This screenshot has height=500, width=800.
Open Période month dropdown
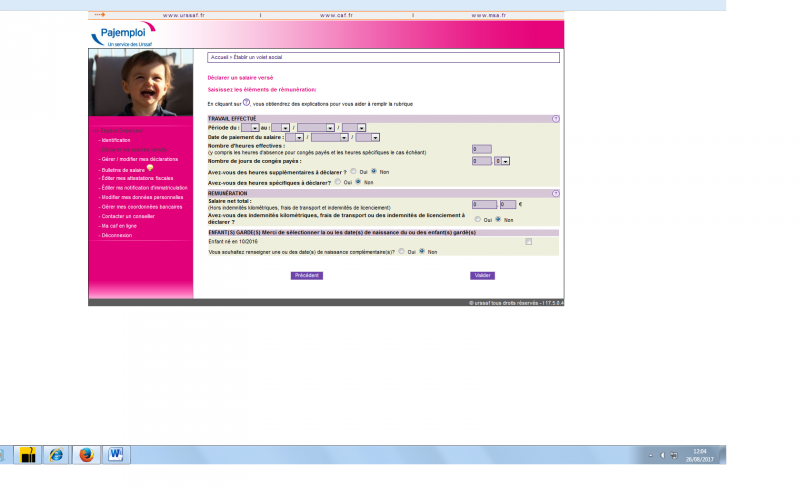pyautogui.click(x=316, y=128)
